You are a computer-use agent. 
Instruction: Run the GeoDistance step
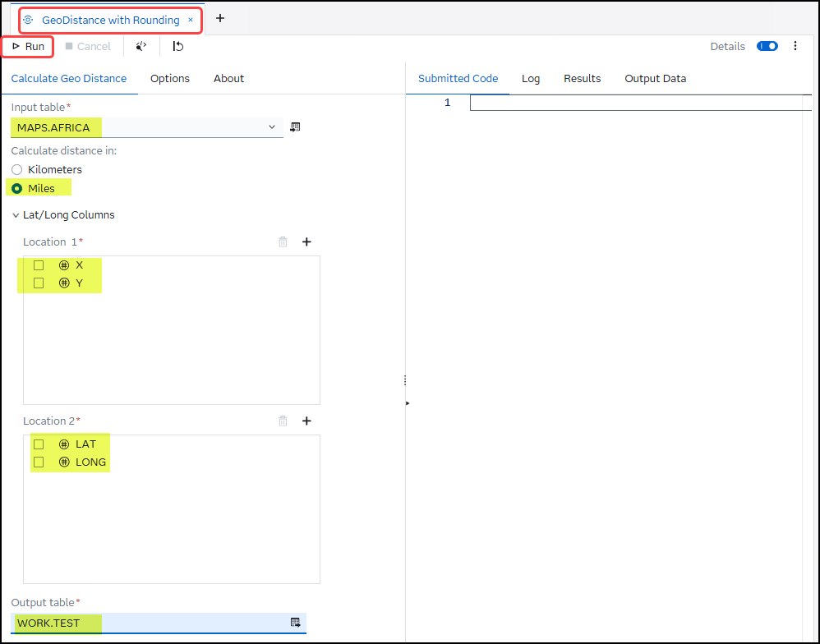28,47
